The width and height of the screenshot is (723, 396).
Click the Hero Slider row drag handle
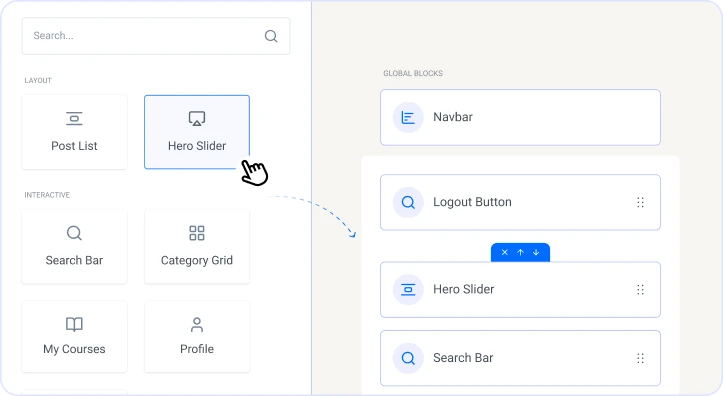(x=640, y=290)
